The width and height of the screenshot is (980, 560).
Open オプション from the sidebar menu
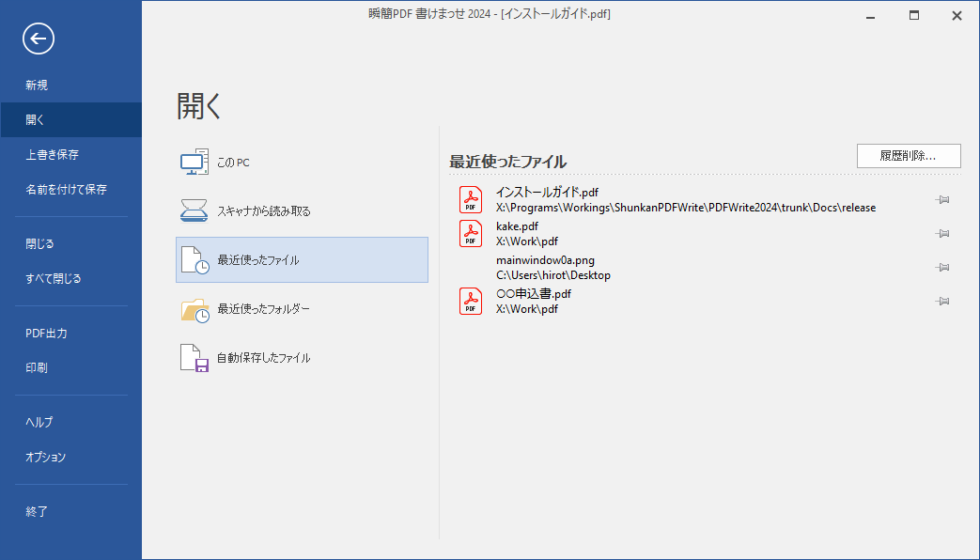(x=71, y=458)
